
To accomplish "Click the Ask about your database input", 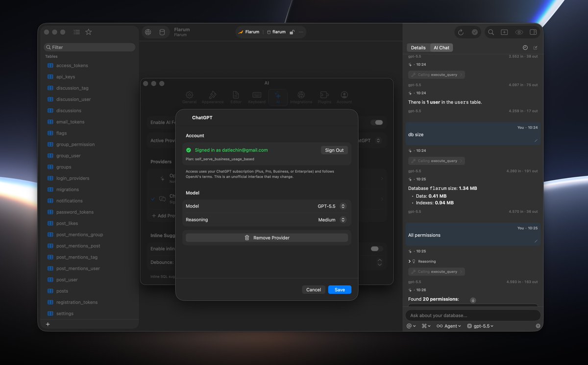I will [473, 316].
